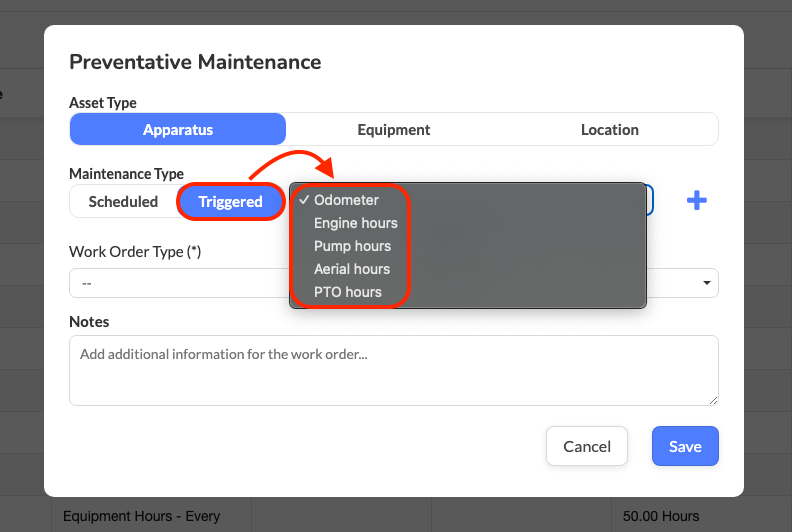Choose Location as asset type
Image resolution: width=792 pixels, height=532 pixels.
click(x=609, y=129)
